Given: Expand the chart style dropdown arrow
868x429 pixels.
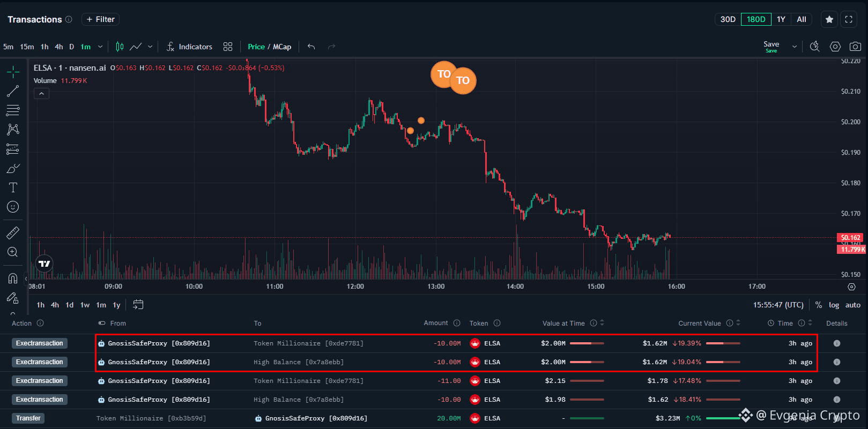Looking at the screenshot, I should [150, 47].
